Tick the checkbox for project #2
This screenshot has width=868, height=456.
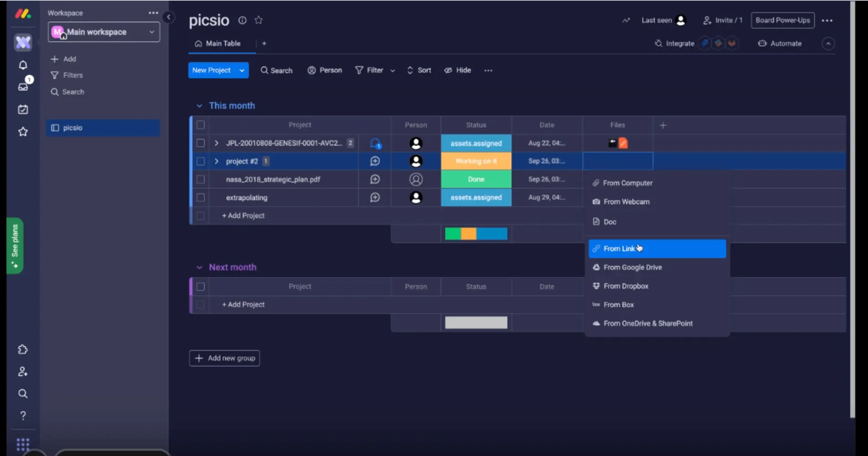[x=200, y=161]
